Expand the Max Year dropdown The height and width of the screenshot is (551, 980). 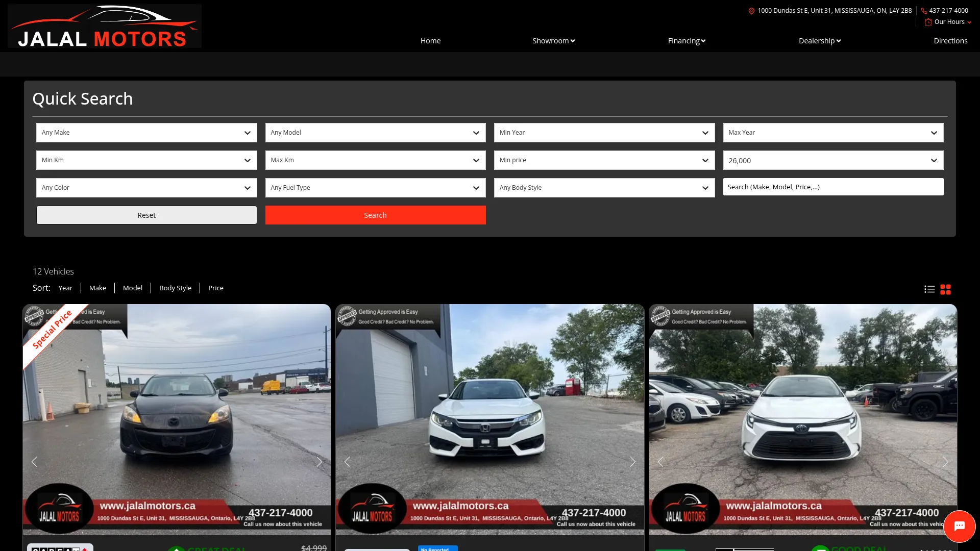[834, 133]
